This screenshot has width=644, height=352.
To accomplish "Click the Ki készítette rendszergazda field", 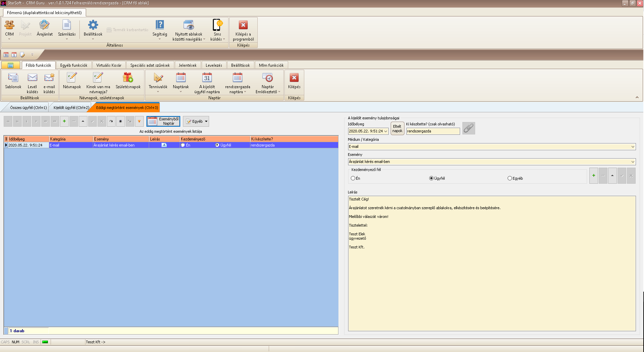I will click(433, 131).
